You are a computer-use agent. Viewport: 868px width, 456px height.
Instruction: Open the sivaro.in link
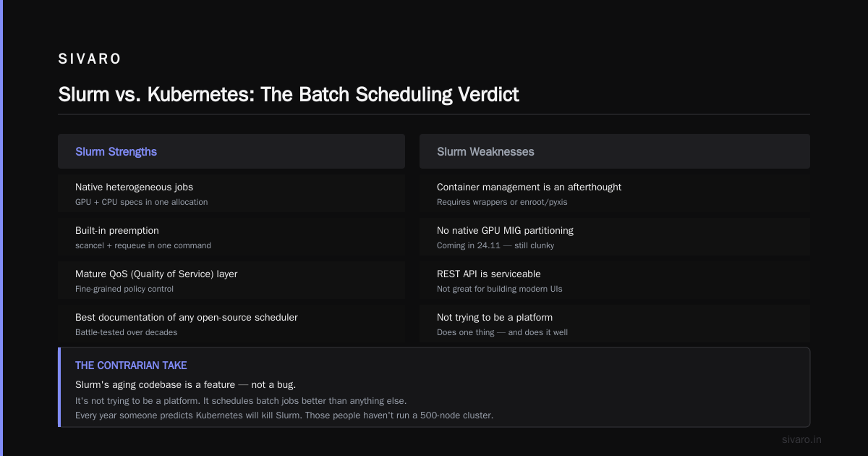[x=801, y=439]
